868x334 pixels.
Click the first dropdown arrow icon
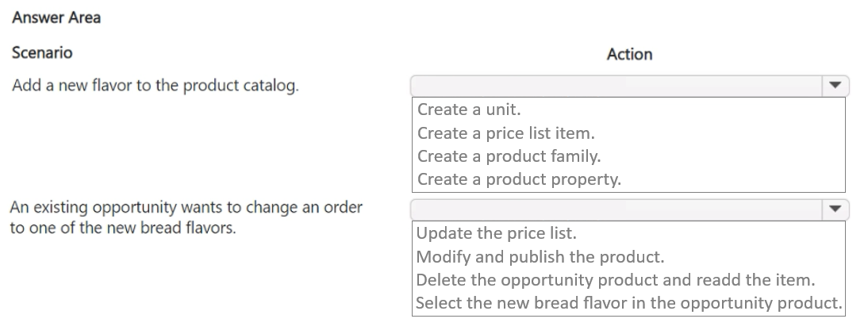point(833,85)
